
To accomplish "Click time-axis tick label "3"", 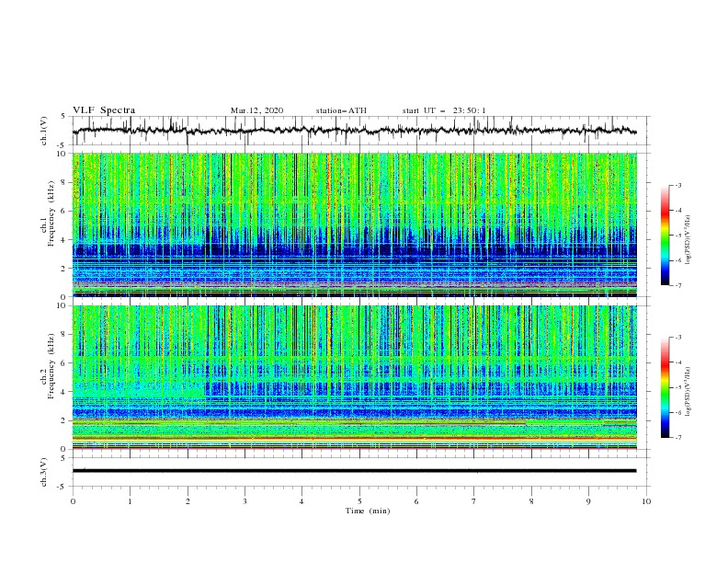I will (x=245, y=501).
